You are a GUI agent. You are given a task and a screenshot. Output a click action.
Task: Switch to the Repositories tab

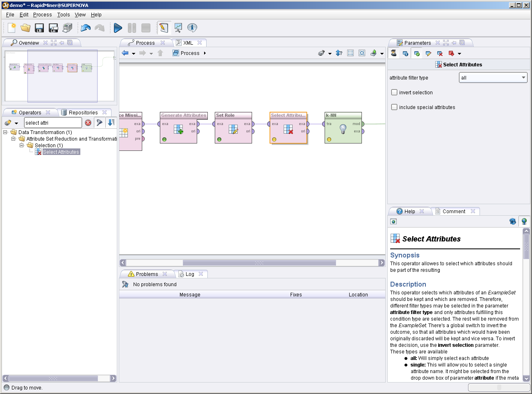pos(83,112)
